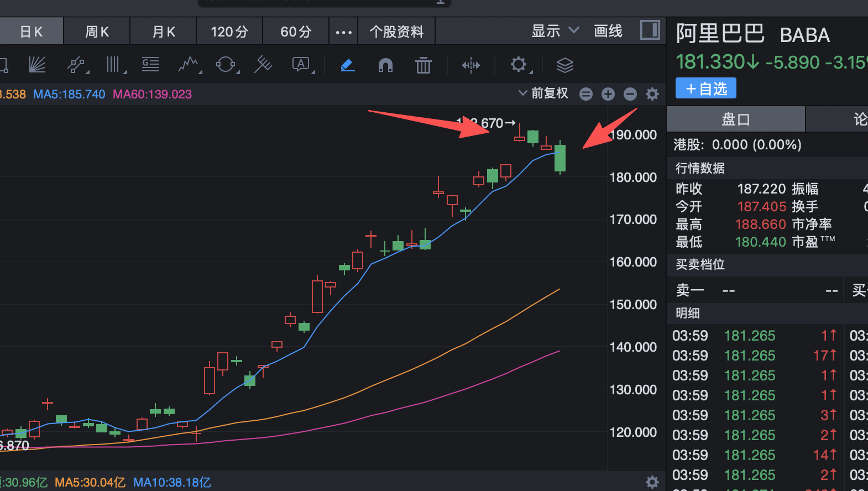Zoom in the chart with plus icon
Viewport: 868px width, 491px height.
coord(608,94)
